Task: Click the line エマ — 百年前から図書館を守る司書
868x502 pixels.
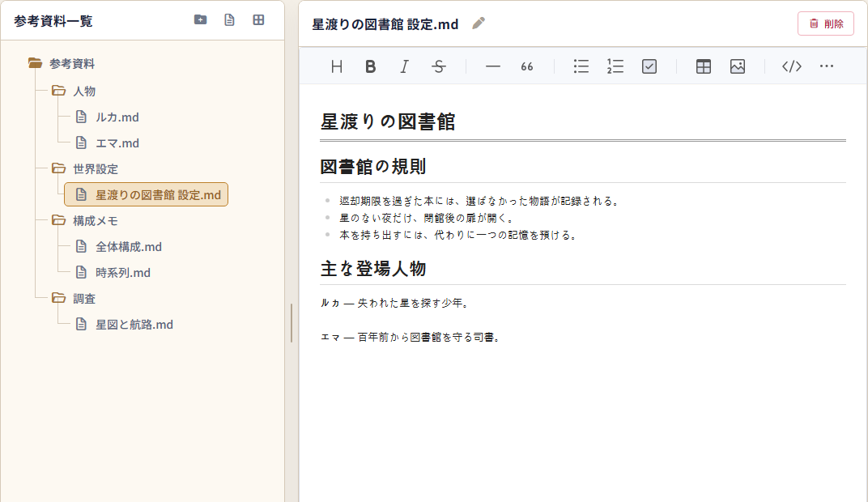Action: pos(411,338)
